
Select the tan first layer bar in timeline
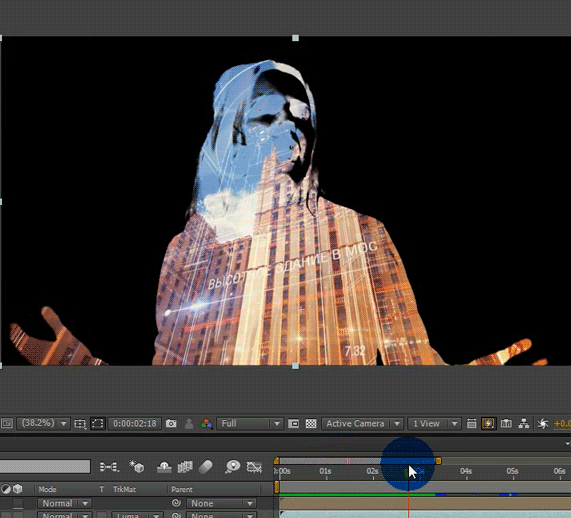pos(425,503)
